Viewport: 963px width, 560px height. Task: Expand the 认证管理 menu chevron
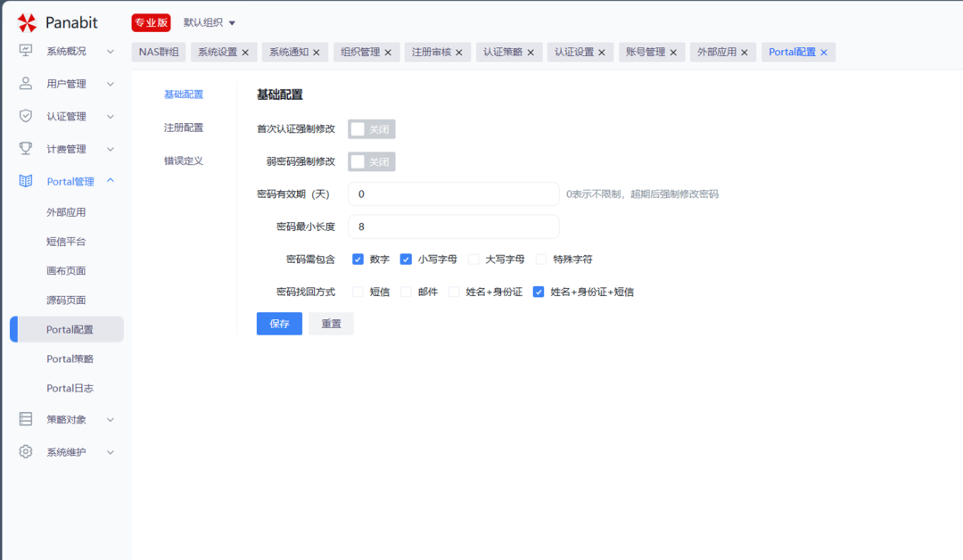click(111, 117)
